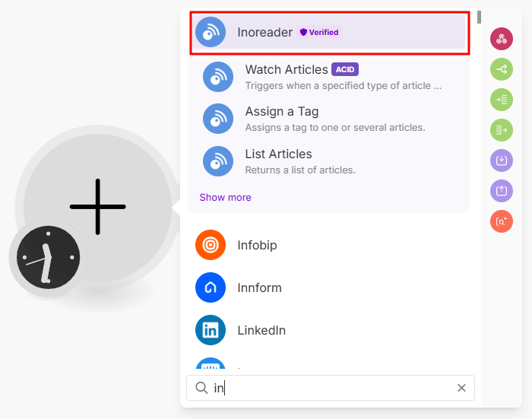Click the Verified badge next to Inoreader
This screenshot has width=532, height=419.
[x=319, y=32]
